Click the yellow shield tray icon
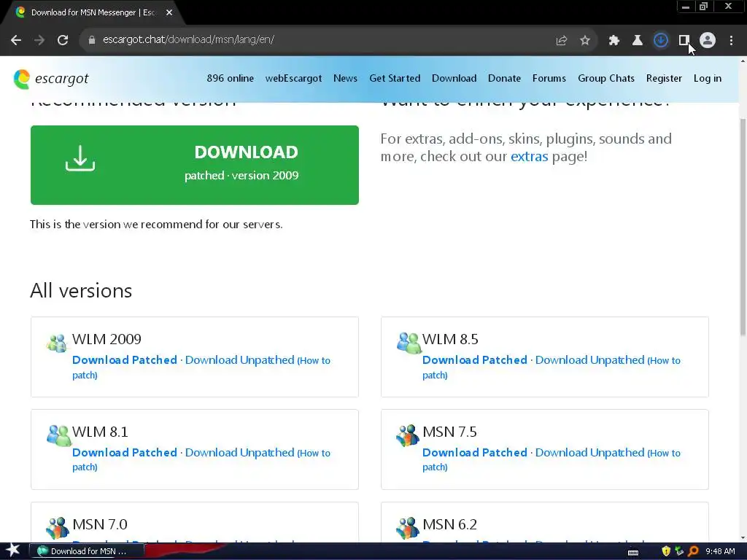This screenshot has width=747, height=560. pyautogui.click(x=666, y=551)
